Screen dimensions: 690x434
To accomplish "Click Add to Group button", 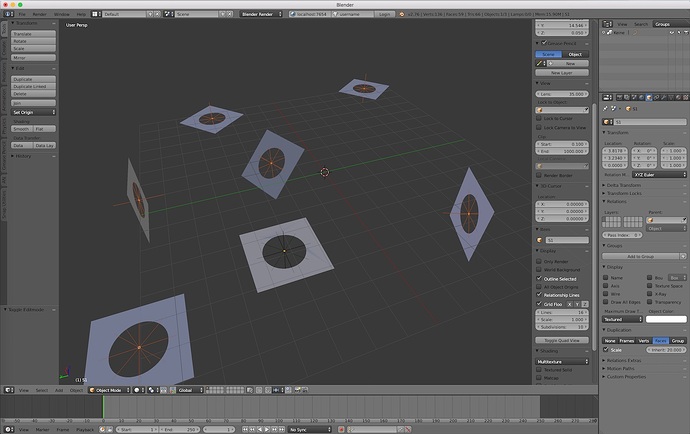I will click(x=640, y=256).
